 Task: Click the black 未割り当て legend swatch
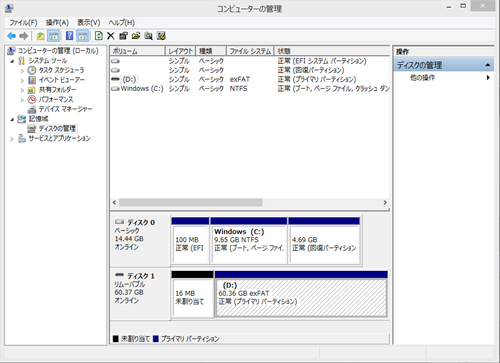(116, 339)
